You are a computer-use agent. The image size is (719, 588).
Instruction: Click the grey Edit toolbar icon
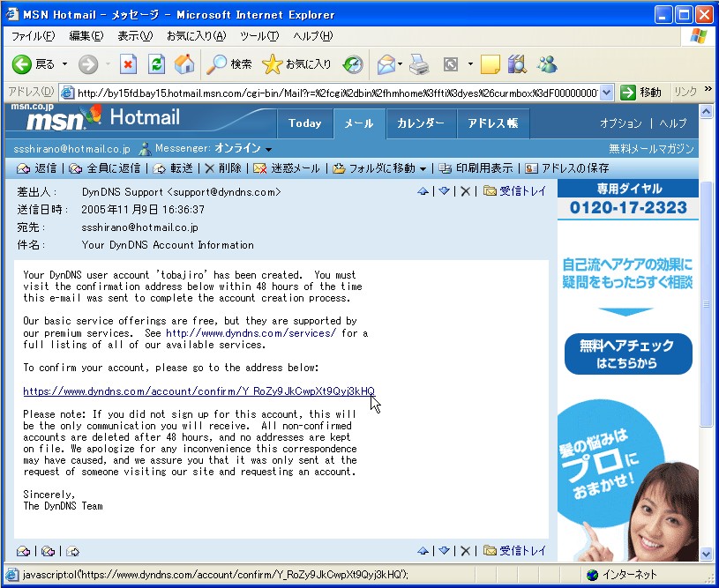[x=451, y=64]
